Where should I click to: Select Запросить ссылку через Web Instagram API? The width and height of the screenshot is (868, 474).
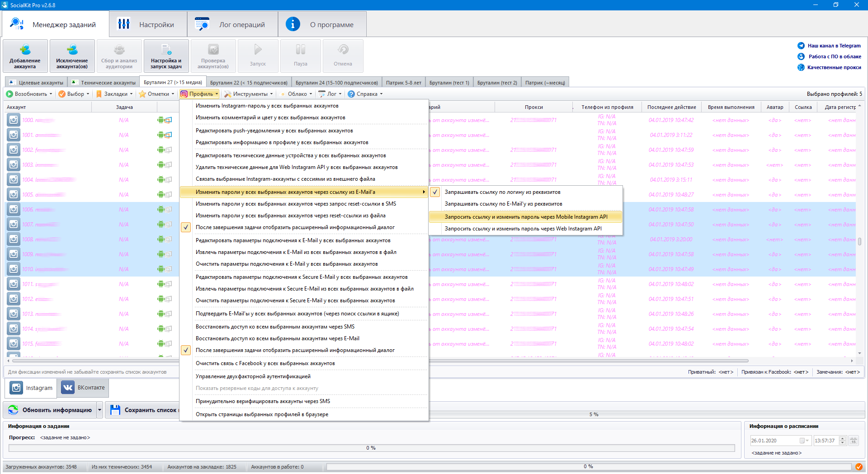click(526, 229)
